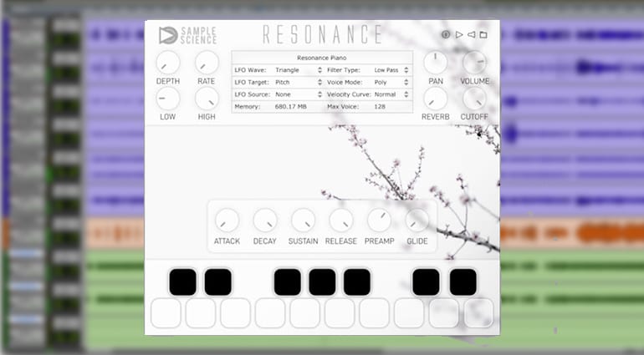This screenshot has height=355, width=644.
Task: Click the REVERB knob
Action: point(436,99)
